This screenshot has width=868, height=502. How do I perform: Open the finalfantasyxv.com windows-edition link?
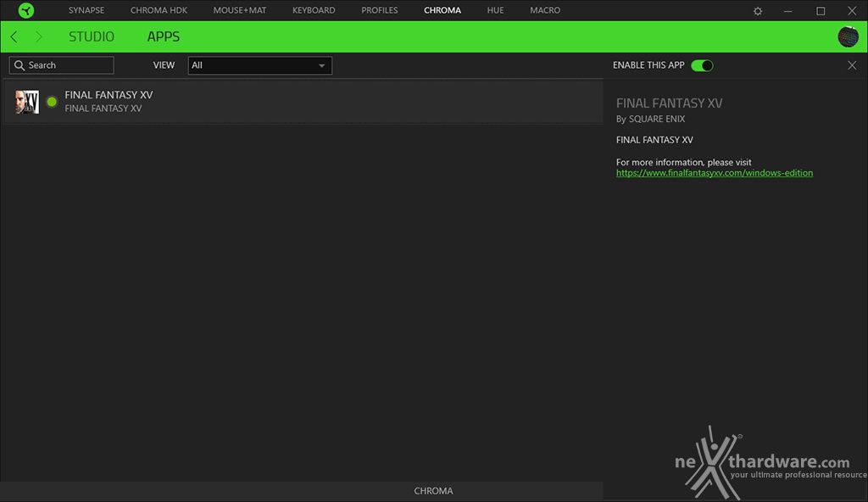pyautogui.click(x=715, y=173)
